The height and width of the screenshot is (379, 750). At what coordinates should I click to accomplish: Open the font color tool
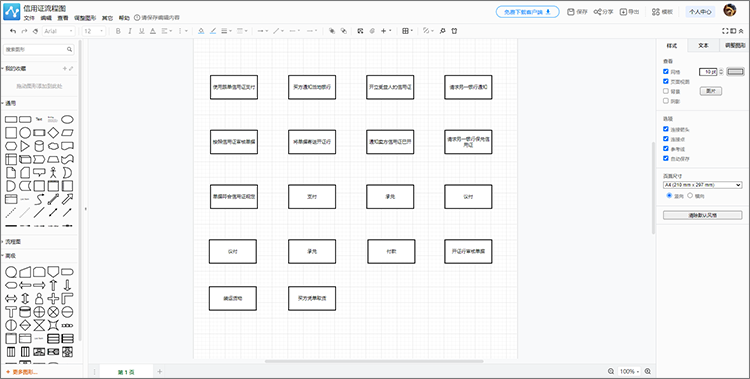[153, 31]
